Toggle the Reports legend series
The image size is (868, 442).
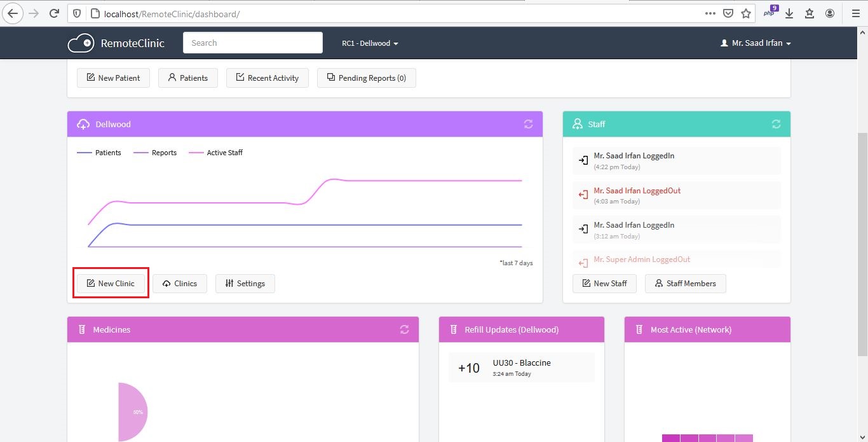coord(155,153)
